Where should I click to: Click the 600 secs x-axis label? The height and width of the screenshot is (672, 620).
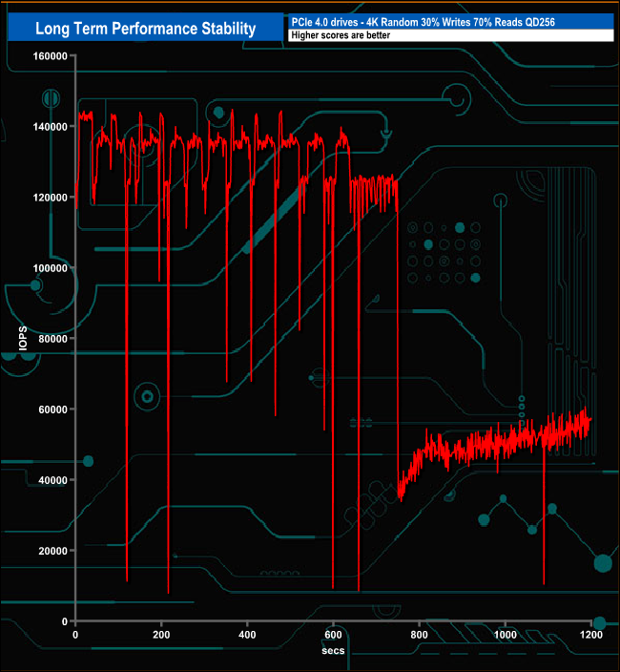pyautogui.click(x=333, y=635)
